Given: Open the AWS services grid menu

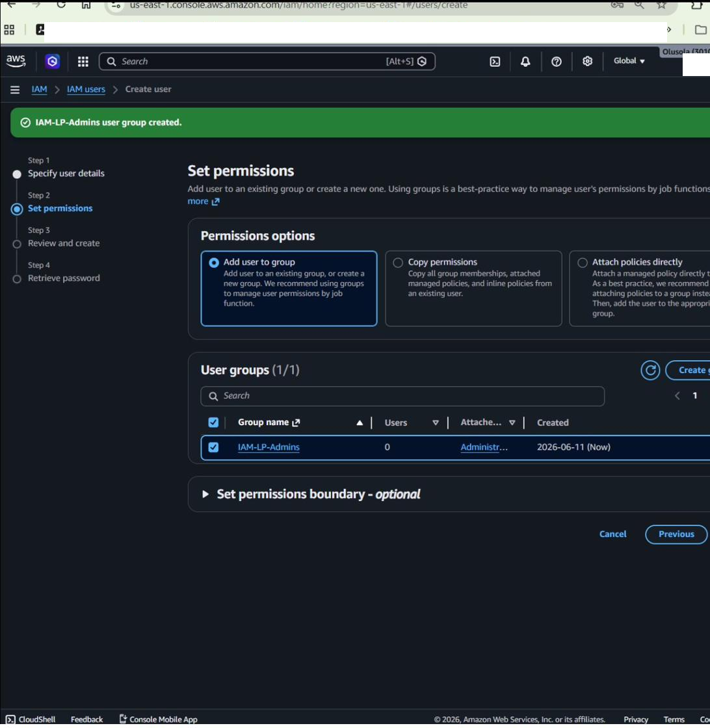Looking at the screenshot, I should point(83,61).
